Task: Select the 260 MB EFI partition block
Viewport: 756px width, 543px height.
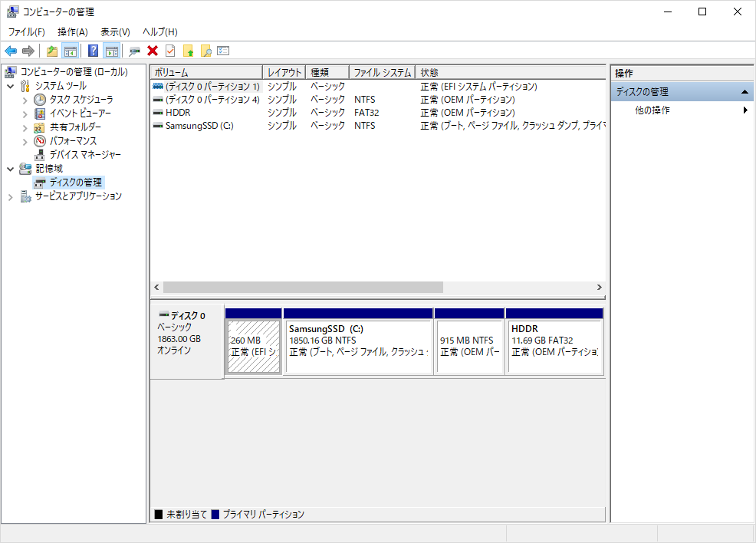Action: tap(254, 341)
